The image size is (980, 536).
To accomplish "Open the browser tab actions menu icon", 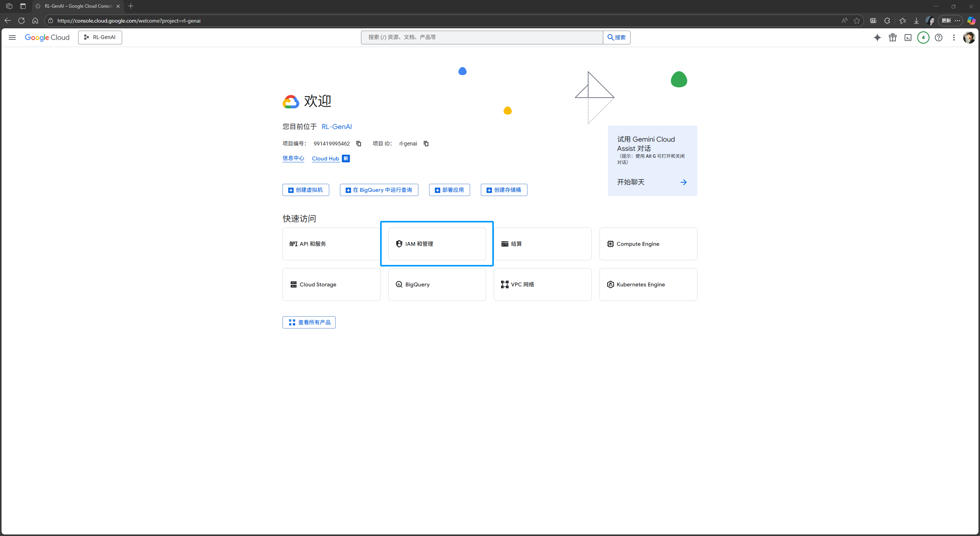I will click(23, 6).
